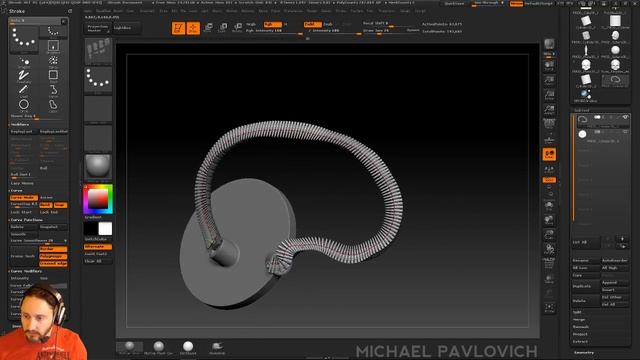
Task: Click the Actual size icon
Action: coord(549,95)
